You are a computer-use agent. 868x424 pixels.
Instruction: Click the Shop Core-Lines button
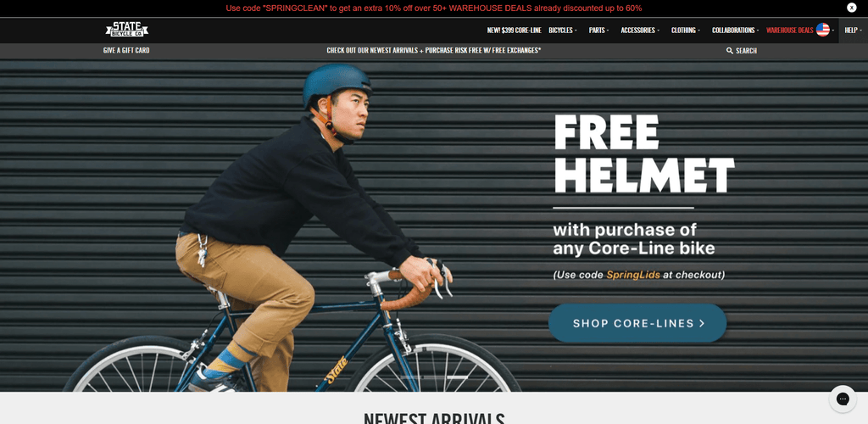tap(637, 323)
